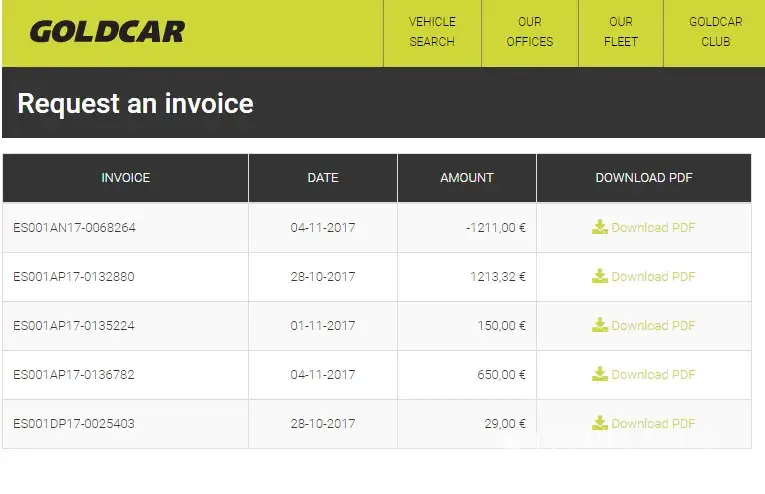The image size is (765, 494).
Task: Download PDF link text for 29,00 € invoice
Action: coord(653,423)
